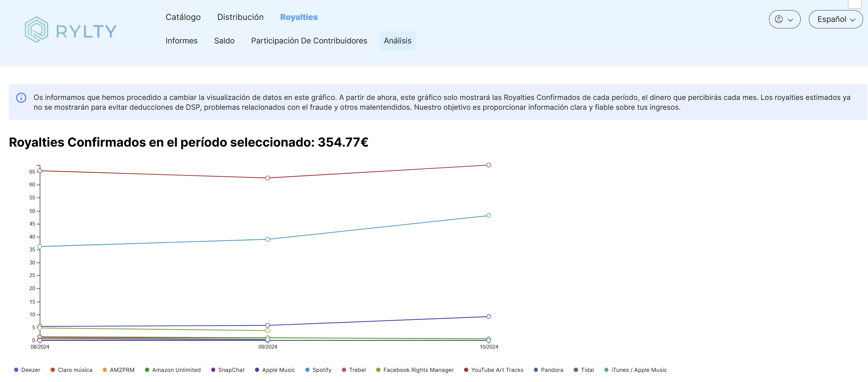Open Participación De Contribuidores tab
The image size is (868, 382).
tap(309, 41)
